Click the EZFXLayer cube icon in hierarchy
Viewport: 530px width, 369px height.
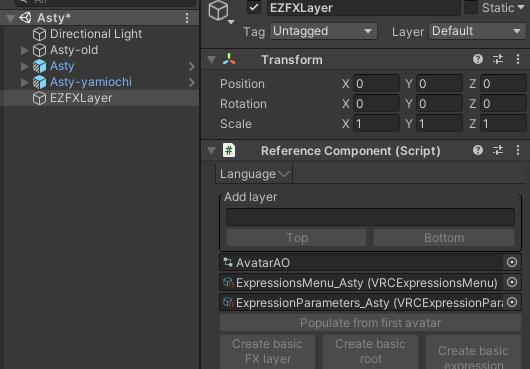tap(39, 98)
